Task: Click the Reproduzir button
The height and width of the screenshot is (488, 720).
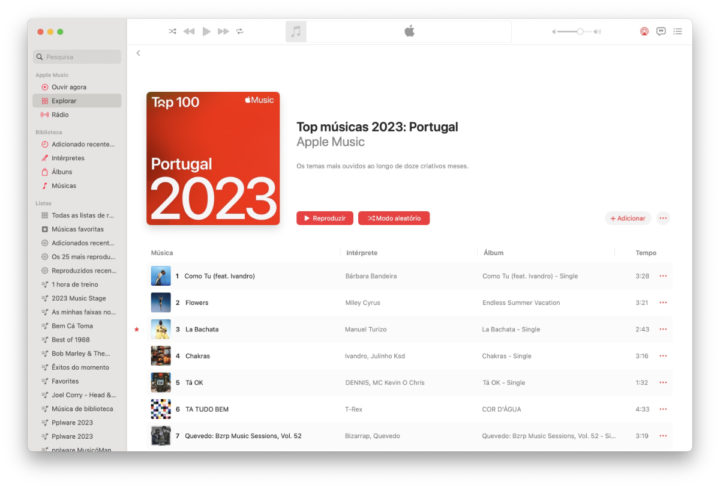Action: coord(325,218)
